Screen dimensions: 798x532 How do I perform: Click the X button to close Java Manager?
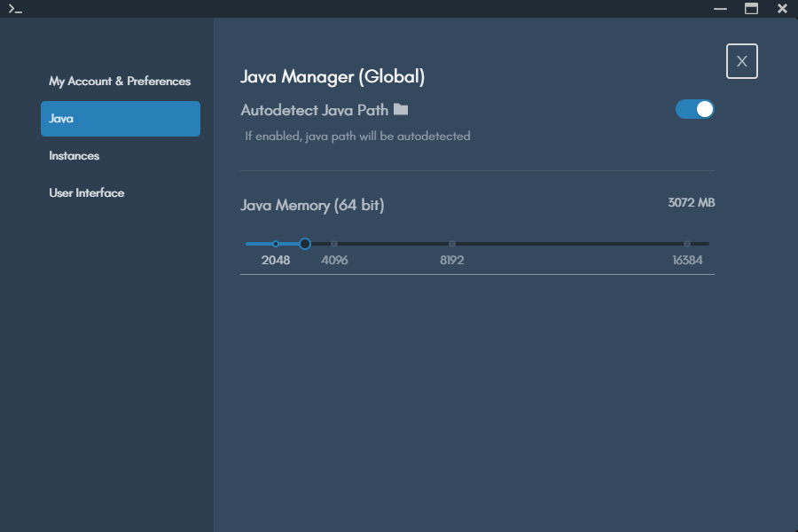click(741, 61)
